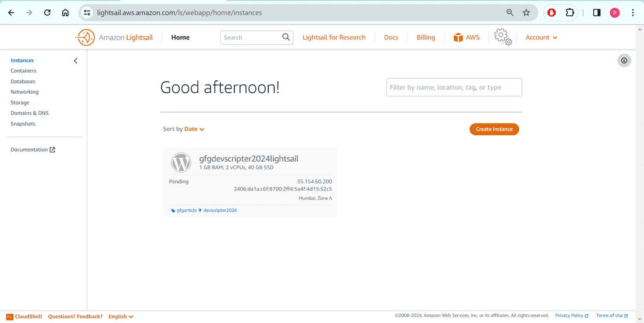Click the zoom magnifier icon in address bar
644x323 pixels.
click(510, 13)
